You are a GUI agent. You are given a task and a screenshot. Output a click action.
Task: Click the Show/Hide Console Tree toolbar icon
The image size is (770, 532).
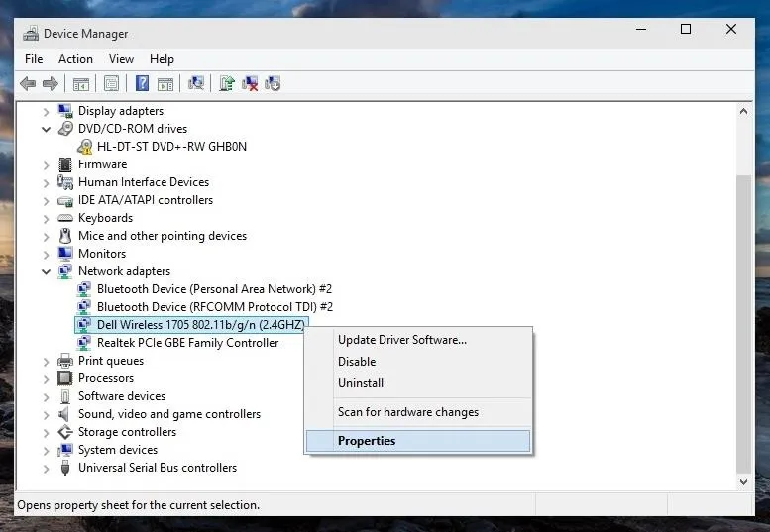click(x=81, y=84)
